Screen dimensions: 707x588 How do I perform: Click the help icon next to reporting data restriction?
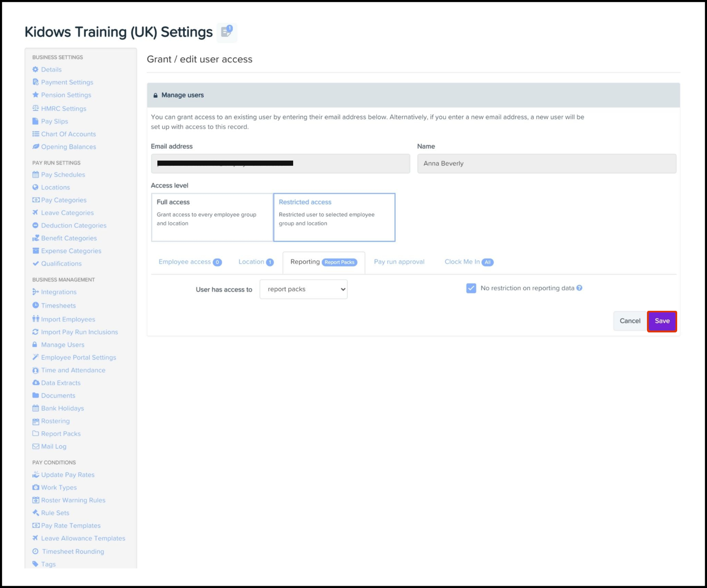coord(579,288)
